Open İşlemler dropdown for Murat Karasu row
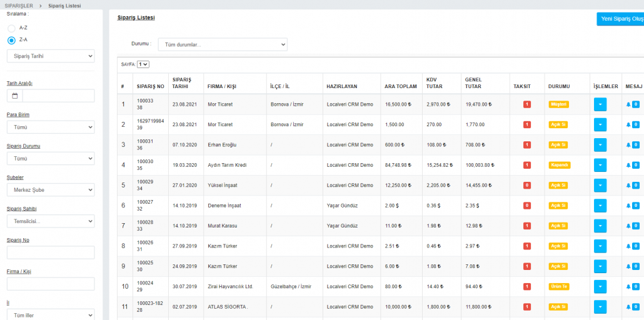Image resolution: width=644 pixels, height=320 pixels. [x=600, y=226]
